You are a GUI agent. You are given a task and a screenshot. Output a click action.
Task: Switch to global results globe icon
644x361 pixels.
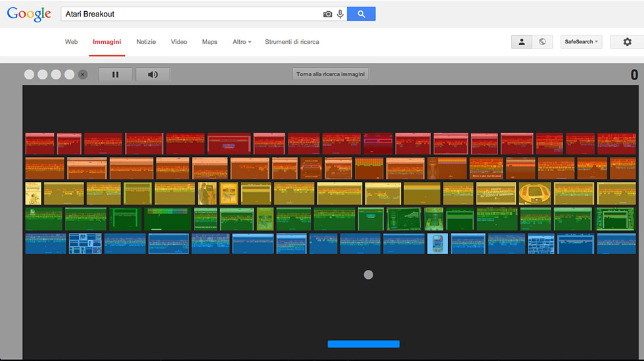[542, 42]
